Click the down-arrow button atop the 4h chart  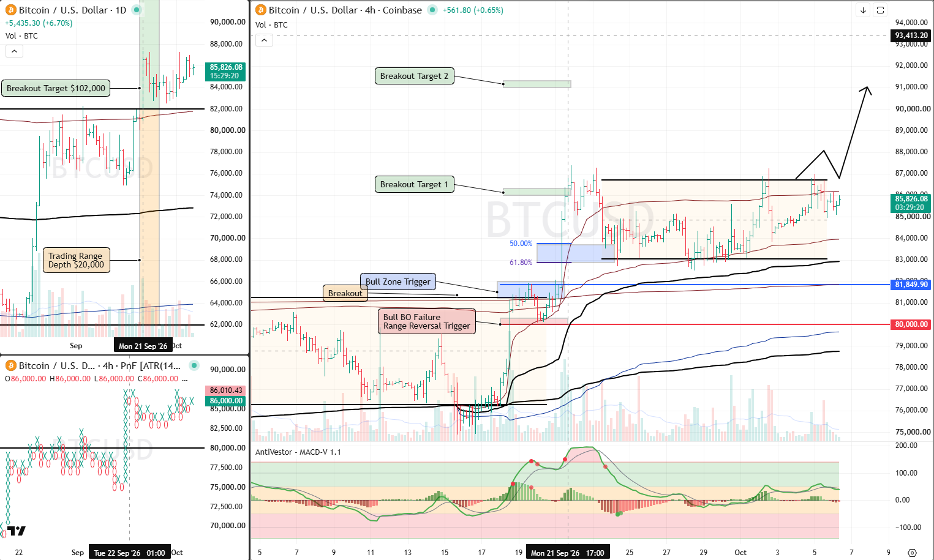[863, 10]
